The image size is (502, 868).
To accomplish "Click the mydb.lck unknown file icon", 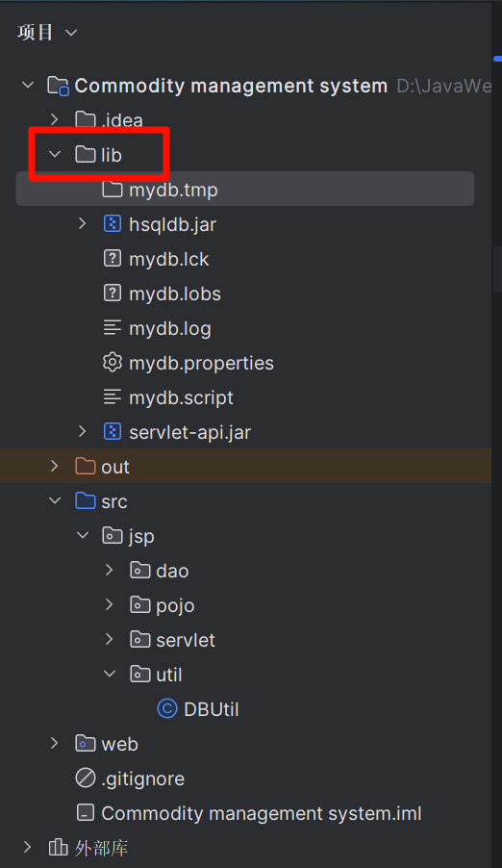I will (x=113, y=259).
